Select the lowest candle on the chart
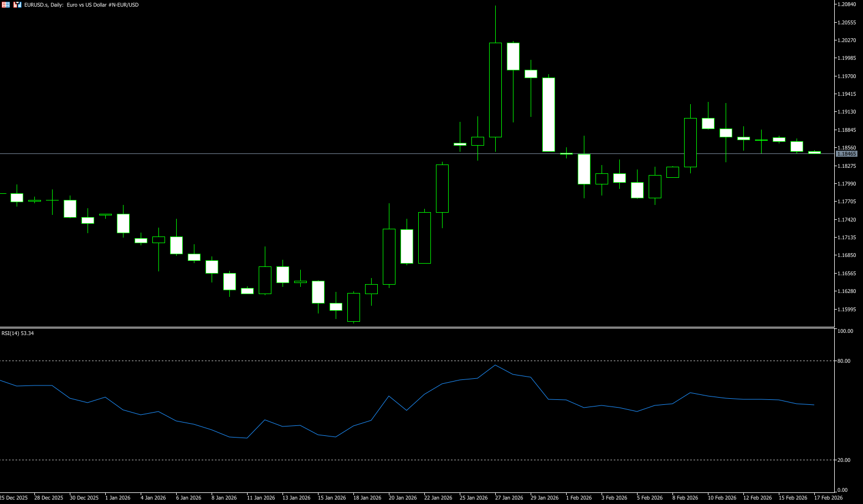Image resolution: width=863 pixels, height=504 pixels. point(353,307)
